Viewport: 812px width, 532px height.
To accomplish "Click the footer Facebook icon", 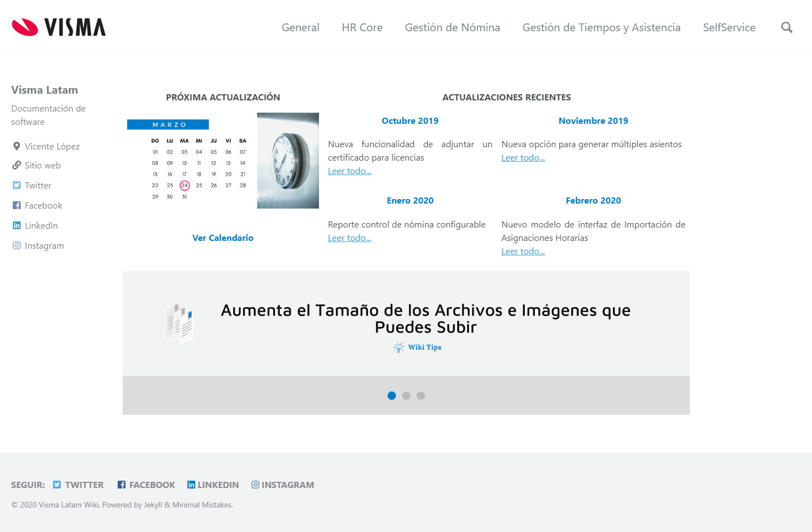I will (x=122, y=485).
